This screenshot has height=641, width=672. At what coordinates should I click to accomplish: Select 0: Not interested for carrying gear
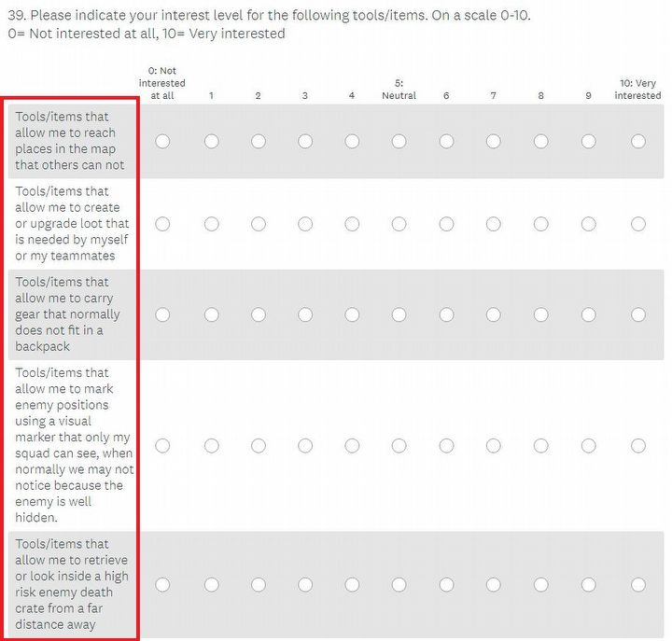[x=162, y=314]
